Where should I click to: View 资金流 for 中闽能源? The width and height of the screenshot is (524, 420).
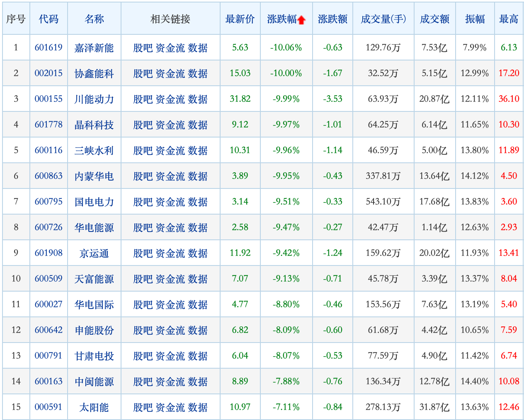(x=170, y=381)
